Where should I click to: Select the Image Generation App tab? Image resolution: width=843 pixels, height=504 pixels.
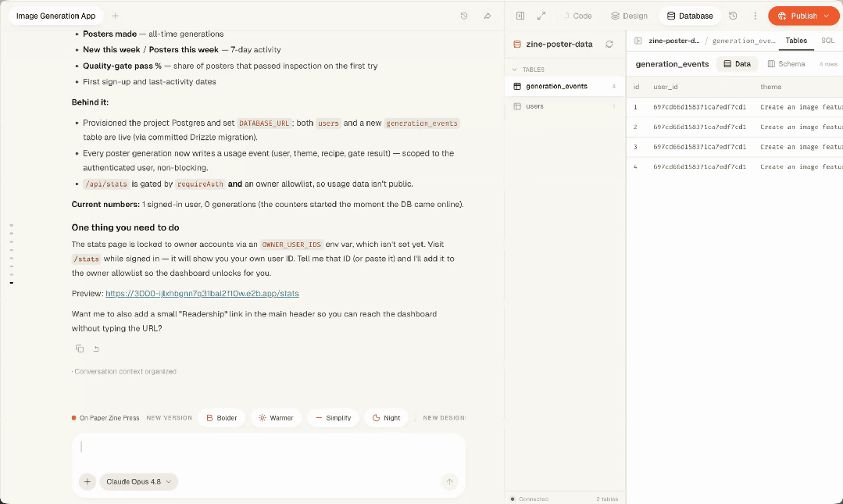[x=56, y=16]
